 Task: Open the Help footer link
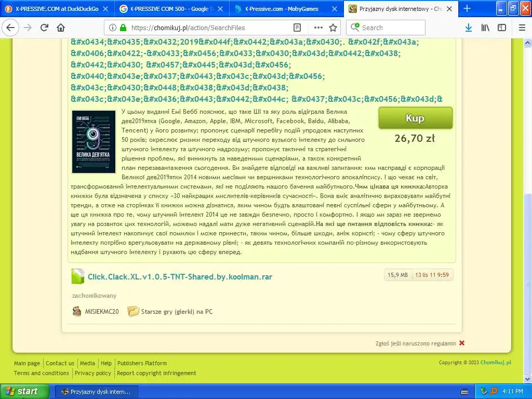tap(106, 363)
